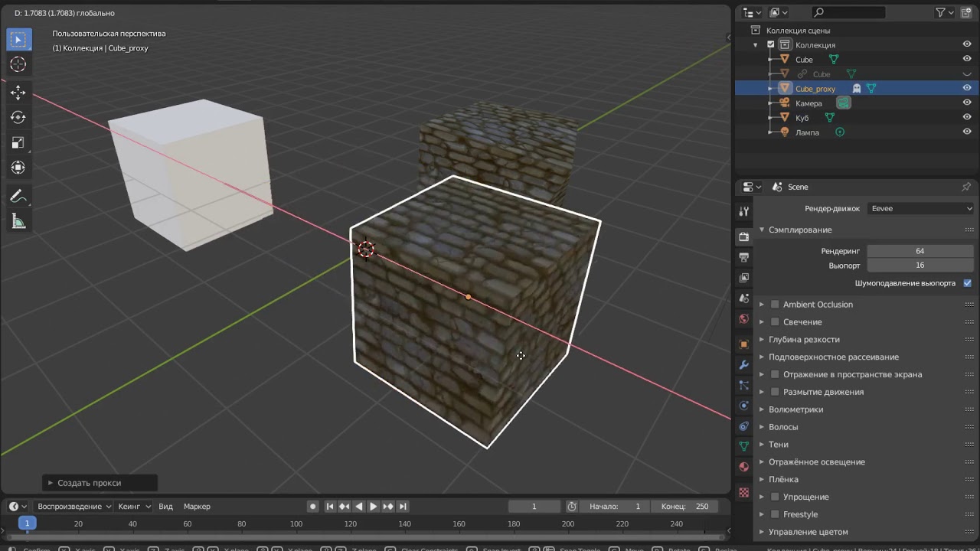Activate the Rotate tool
Viewport: 980px width, 551px height.
pos(18,118)
